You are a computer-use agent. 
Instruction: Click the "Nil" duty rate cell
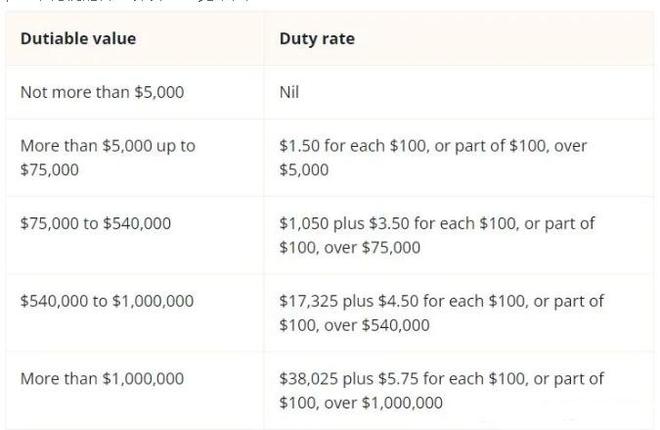(289, 92)
